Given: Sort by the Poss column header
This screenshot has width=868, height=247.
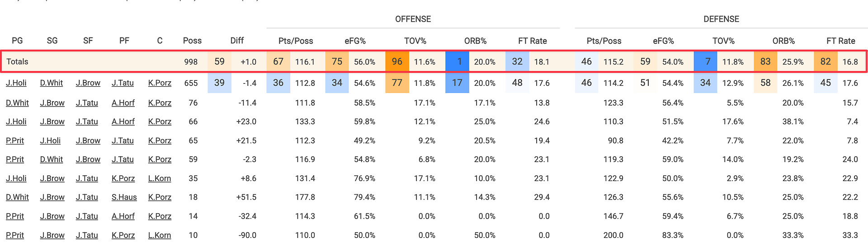Looking at the screenshot, I should click(x=192, y=41).
